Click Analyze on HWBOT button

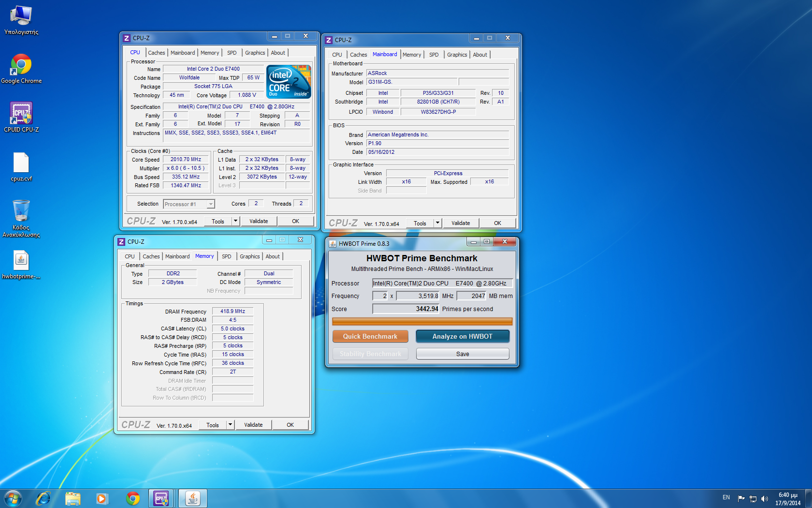[463, 336]
